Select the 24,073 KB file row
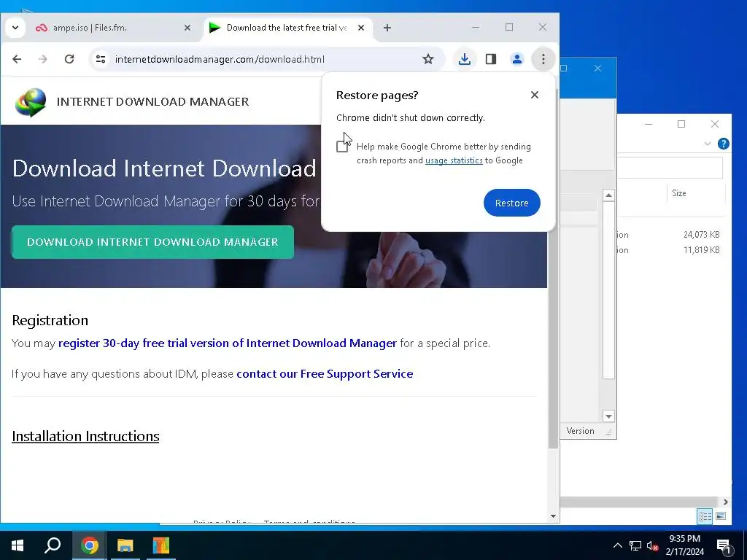The image size is (747, 560). point(672,235)
